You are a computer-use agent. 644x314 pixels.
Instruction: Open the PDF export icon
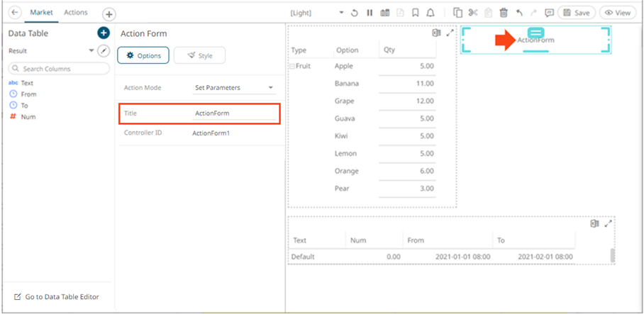(x=401, y=13)
